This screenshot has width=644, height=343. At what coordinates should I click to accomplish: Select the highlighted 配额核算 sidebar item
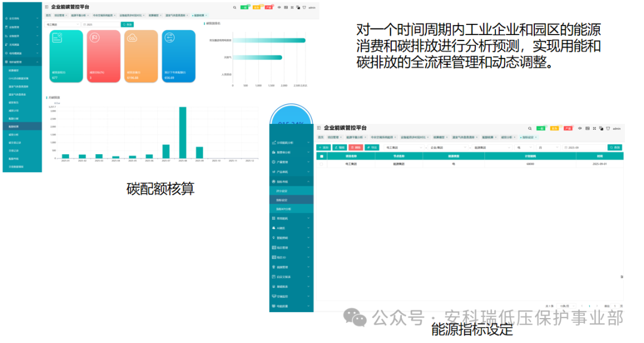22,126
